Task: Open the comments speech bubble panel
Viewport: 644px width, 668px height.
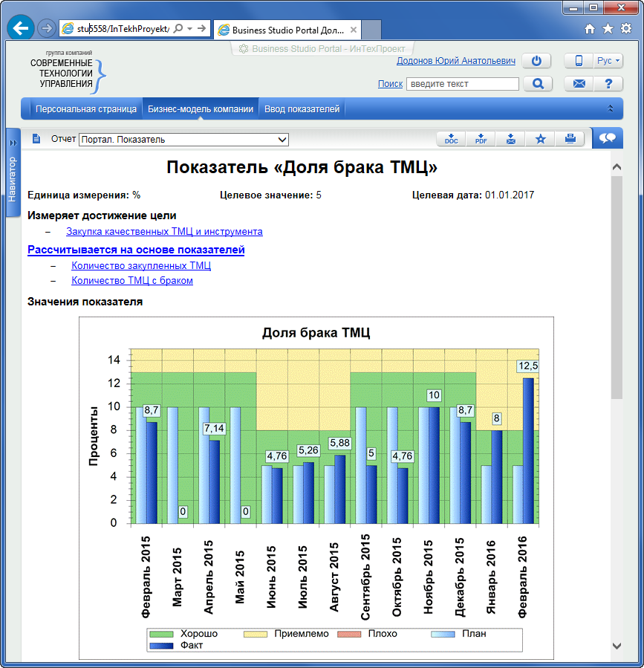Action: point(608,138)
